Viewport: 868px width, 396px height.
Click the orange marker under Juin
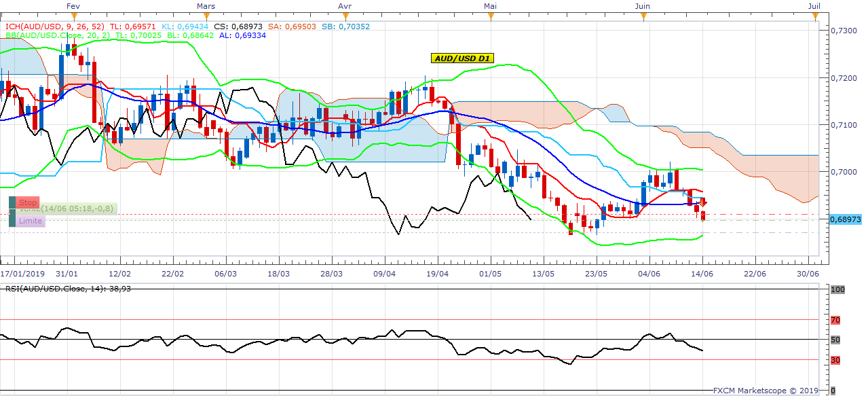point(642,15)
